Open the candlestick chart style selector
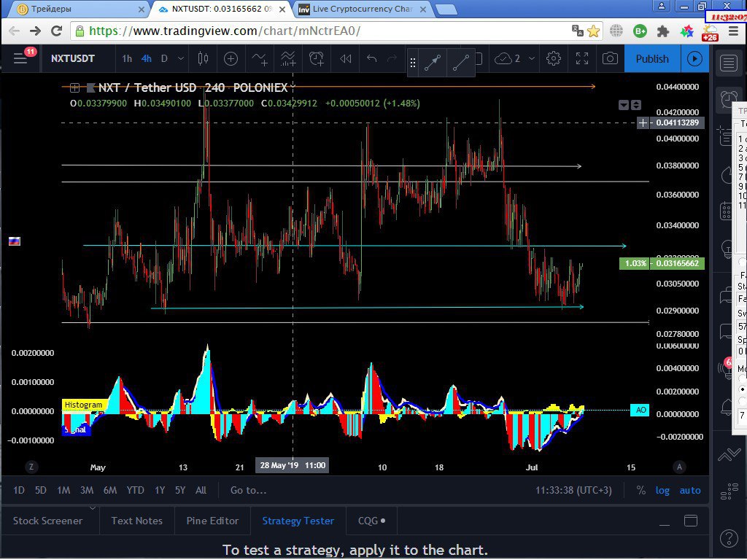 (x=203, y=58)
